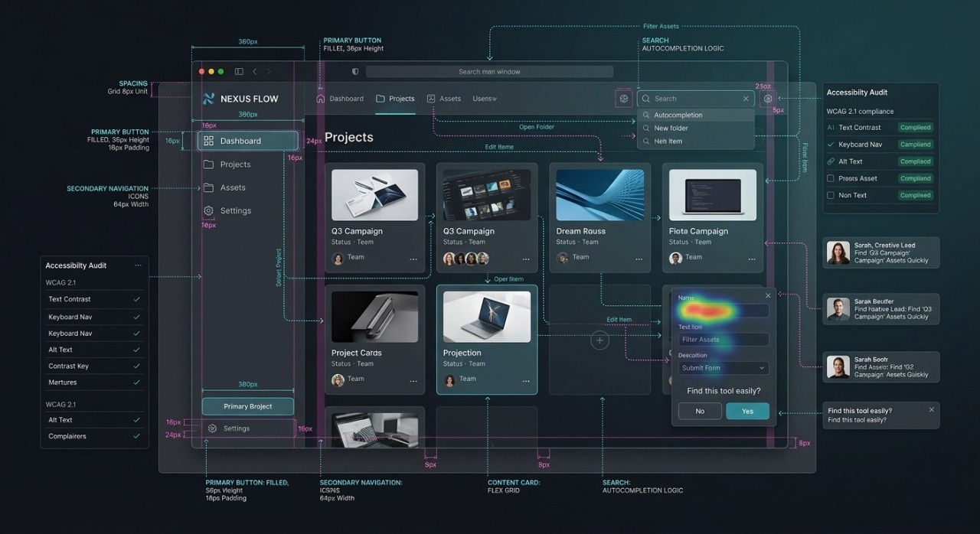
Task: Toggle the Proots Asset checkbox
Action: coord(831,178)
